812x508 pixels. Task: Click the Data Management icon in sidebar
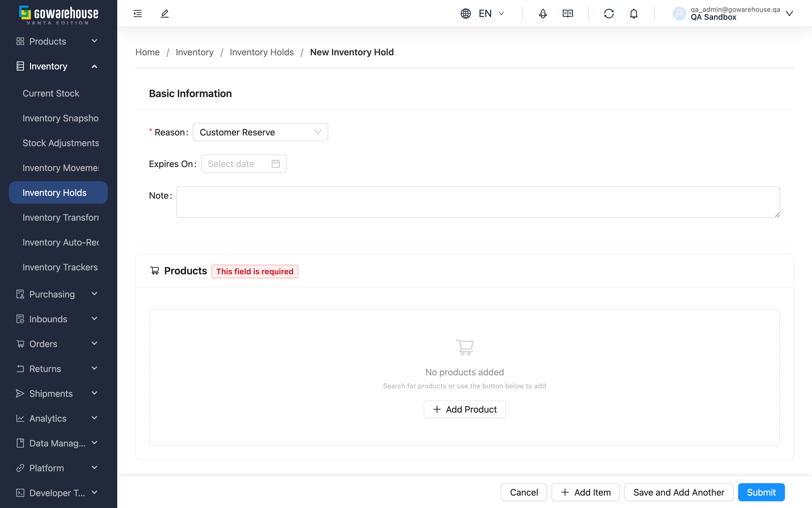21,443
